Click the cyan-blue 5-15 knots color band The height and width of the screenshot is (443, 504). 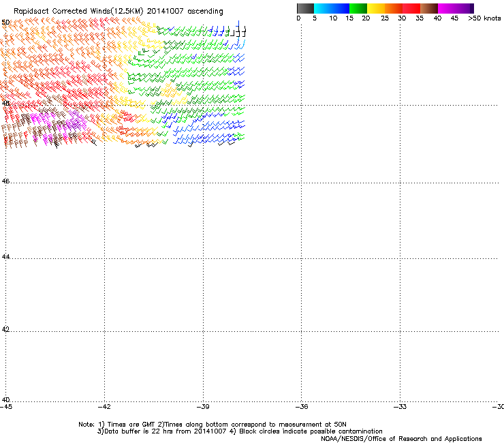tap(332, 8)
